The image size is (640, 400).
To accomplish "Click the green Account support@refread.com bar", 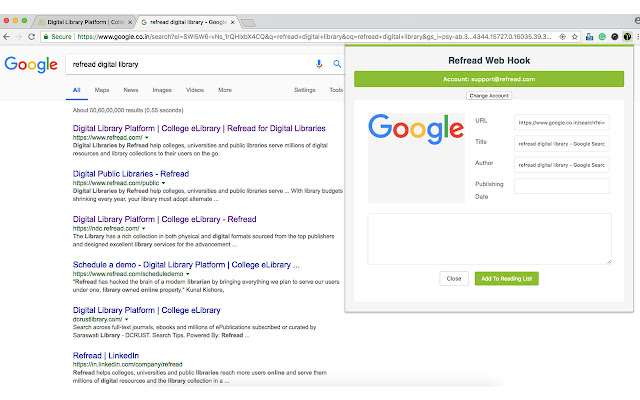I will coord(489,79).
